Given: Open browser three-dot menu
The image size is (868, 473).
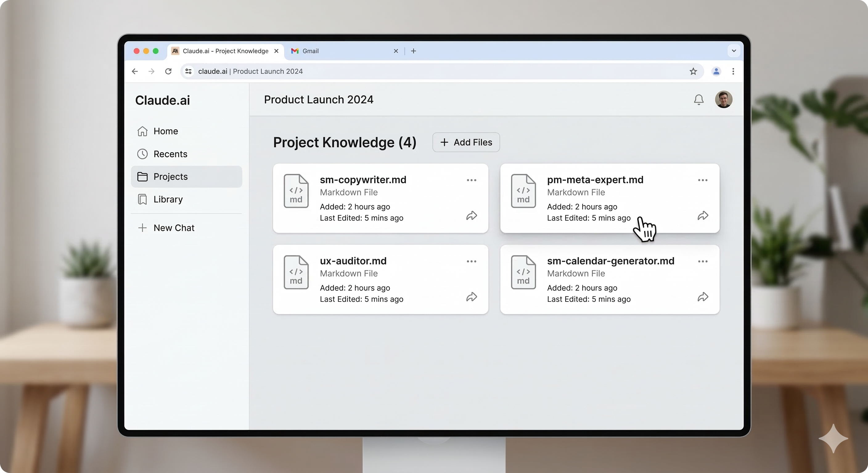Looking at the screenshot, I should pos(733,71).
